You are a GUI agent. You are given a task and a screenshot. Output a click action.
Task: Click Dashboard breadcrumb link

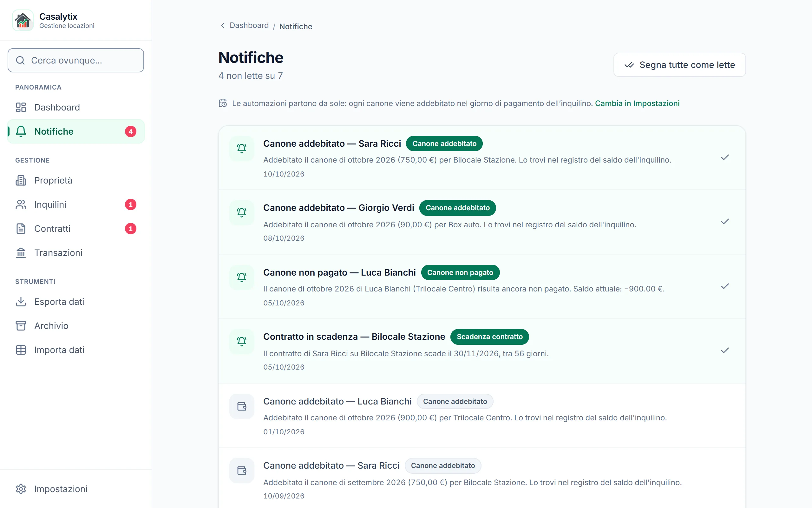pyautogui.click(x=249, y=25)
